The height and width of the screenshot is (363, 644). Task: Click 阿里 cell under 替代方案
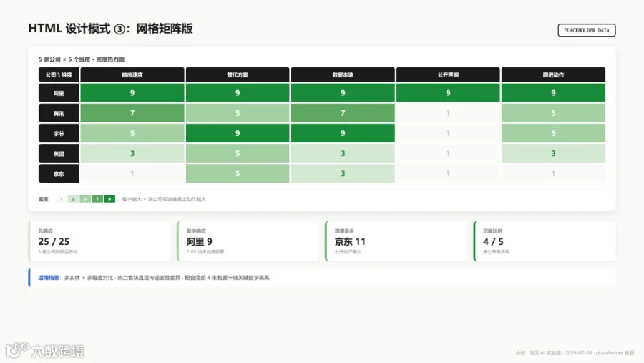238,93
